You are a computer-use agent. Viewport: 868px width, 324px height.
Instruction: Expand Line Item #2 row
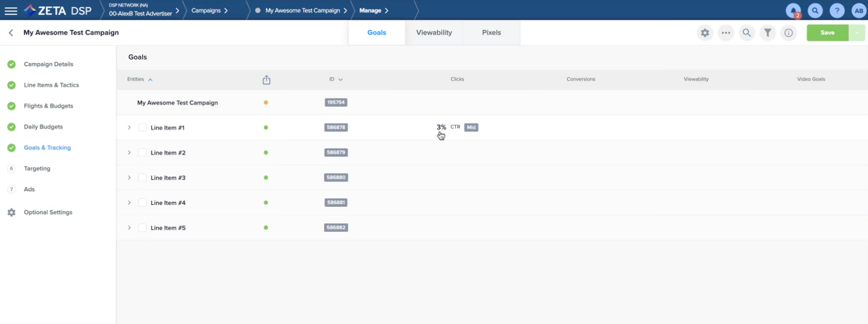(x=129, y=153)
